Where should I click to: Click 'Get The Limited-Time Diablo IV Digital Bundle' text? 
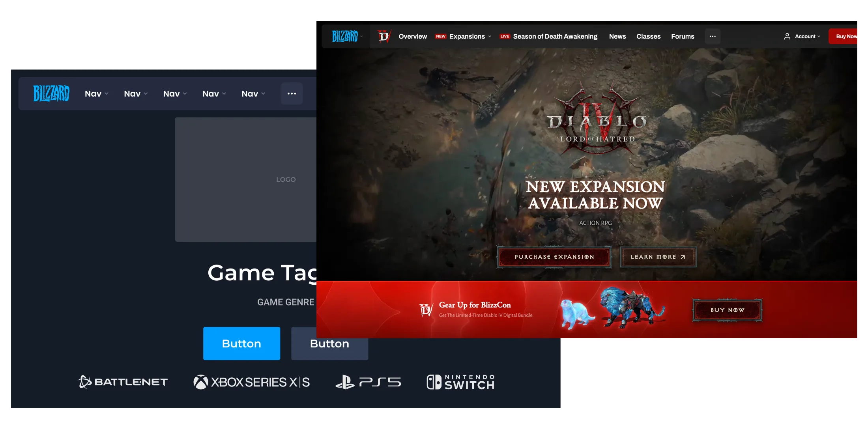(486, 315)
